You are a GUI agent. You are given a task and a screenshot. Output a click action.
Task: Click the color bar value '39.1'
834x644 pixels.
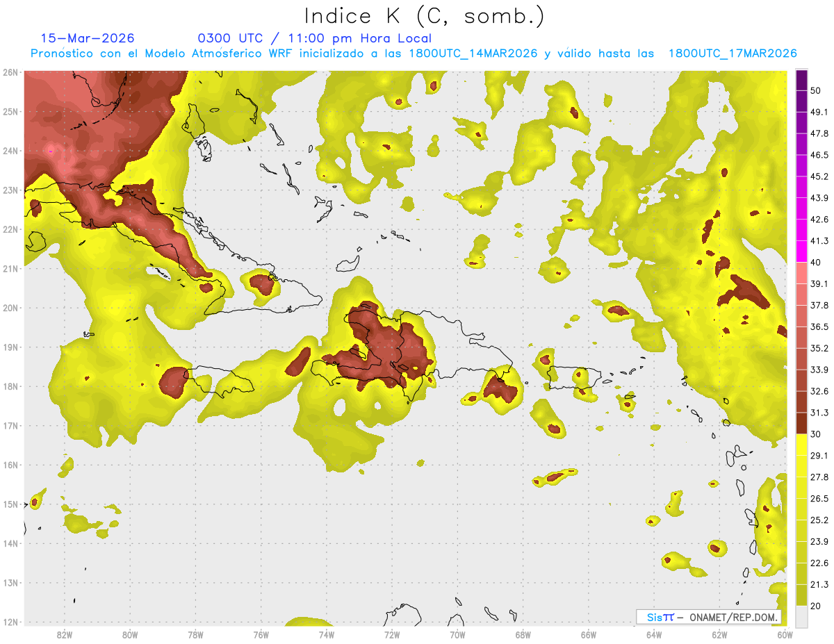coord(819,283)
